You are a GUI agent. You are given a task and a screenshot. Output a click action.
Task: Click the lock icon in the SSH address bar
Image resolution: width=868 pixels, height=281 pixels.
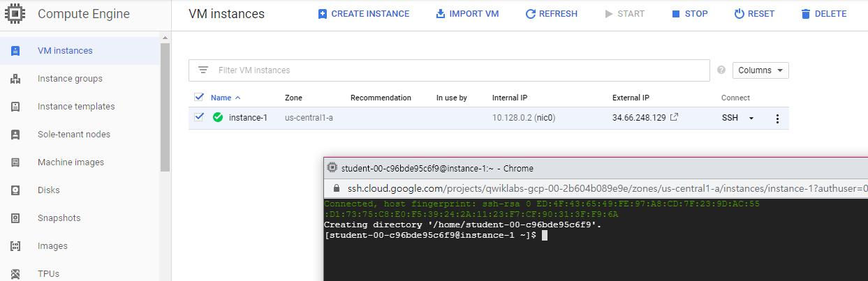coord(337,188)
